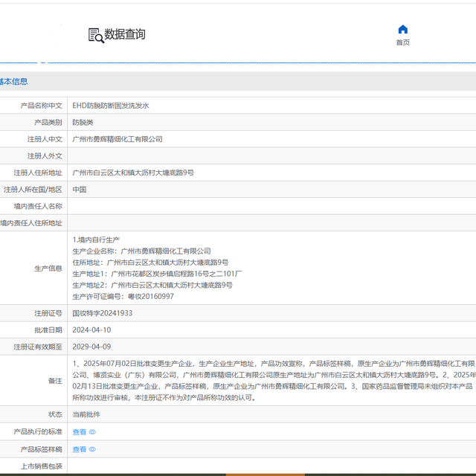Viewport: 476px width, 476px height.
Task: Click the 基本信息 section header
Action: [x=13, y=81]
